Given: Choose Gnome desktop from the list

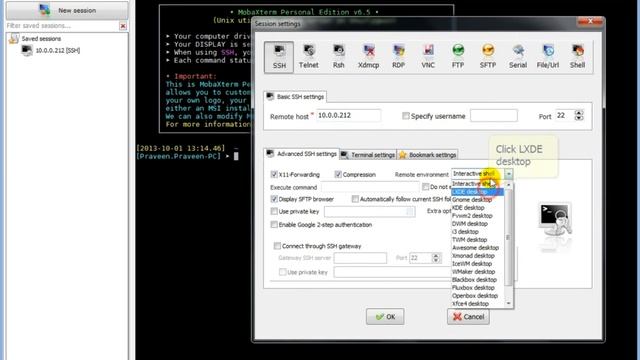Looking at the screenshot, I should click(478, 200).
